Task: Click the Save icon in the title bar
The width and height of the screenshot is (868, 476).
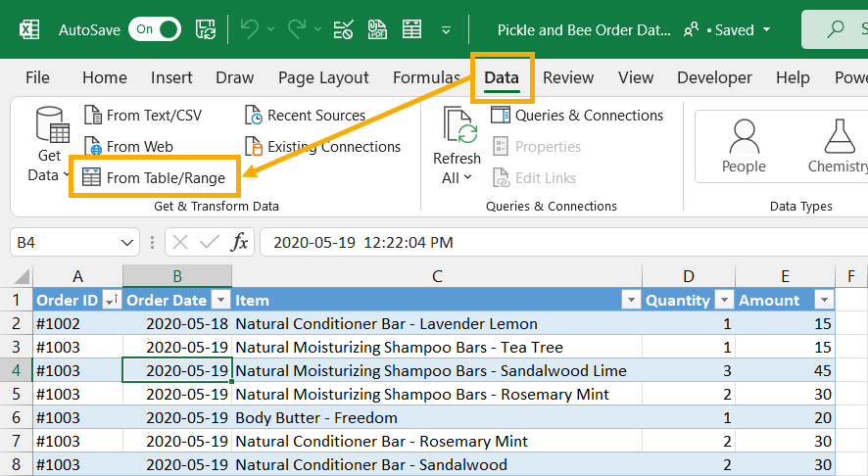Action: [206, 29]
